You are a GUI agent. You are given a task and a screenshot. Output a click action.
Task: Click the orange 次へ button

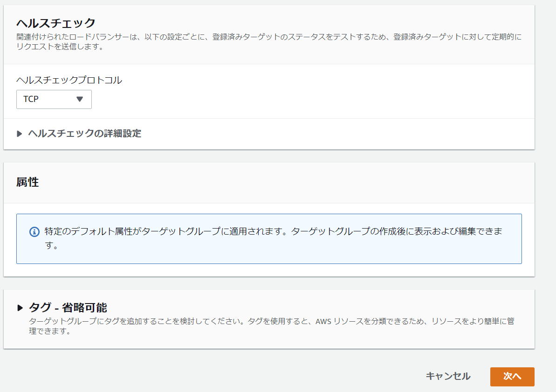(512, 377)
